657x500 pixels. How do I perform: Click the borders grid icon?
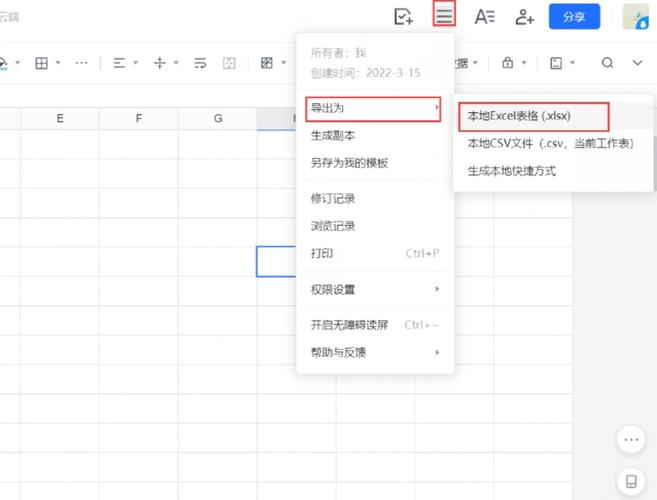click(x=41, y=63)
